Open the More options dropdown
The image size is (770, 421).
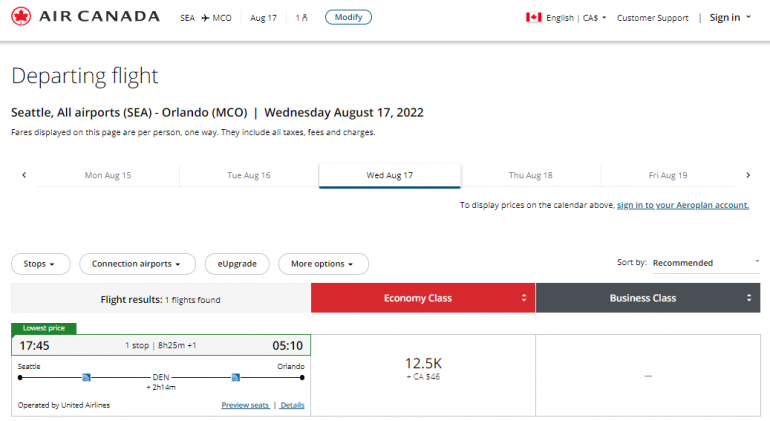coord(322,264)
